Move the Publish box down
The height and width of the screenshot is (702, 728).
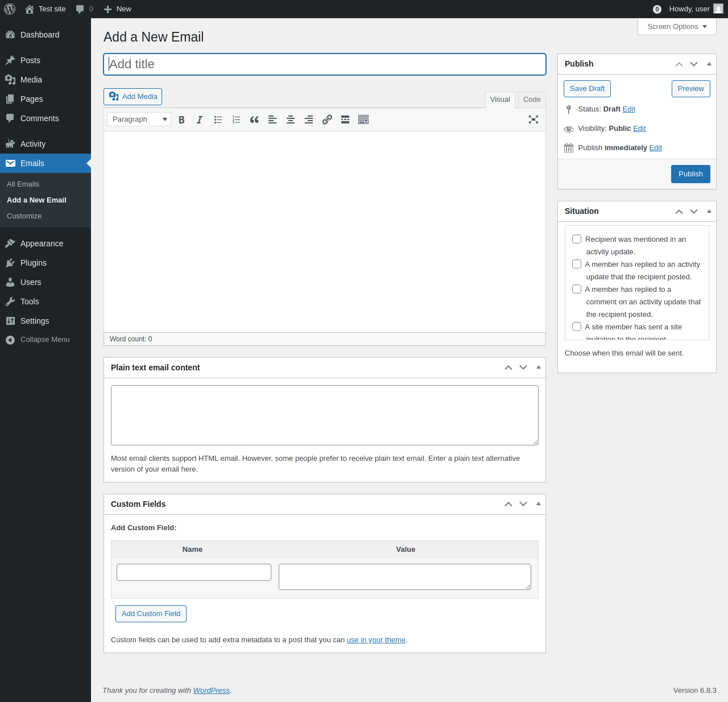[x=694, y=64]
